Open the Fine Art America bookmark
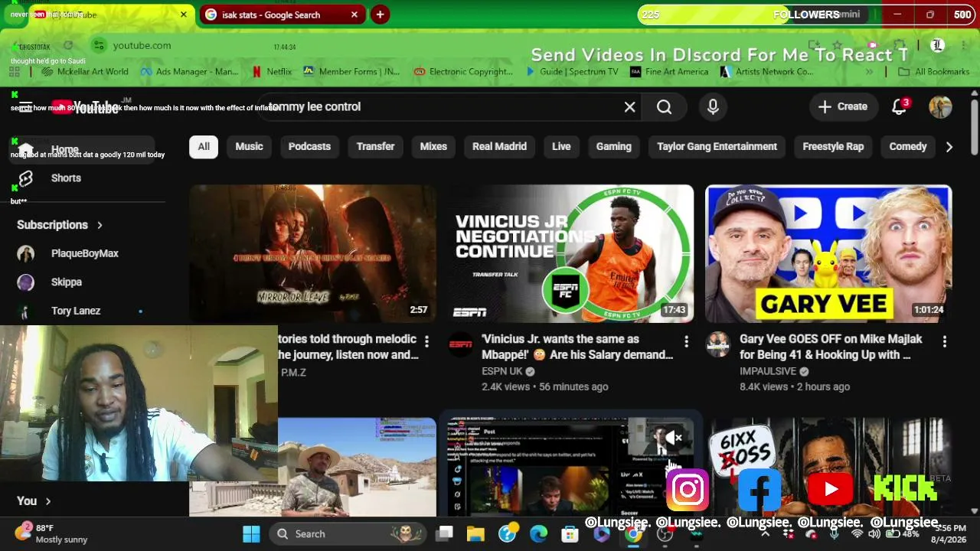Screen dimensions: 980x551 669,72
